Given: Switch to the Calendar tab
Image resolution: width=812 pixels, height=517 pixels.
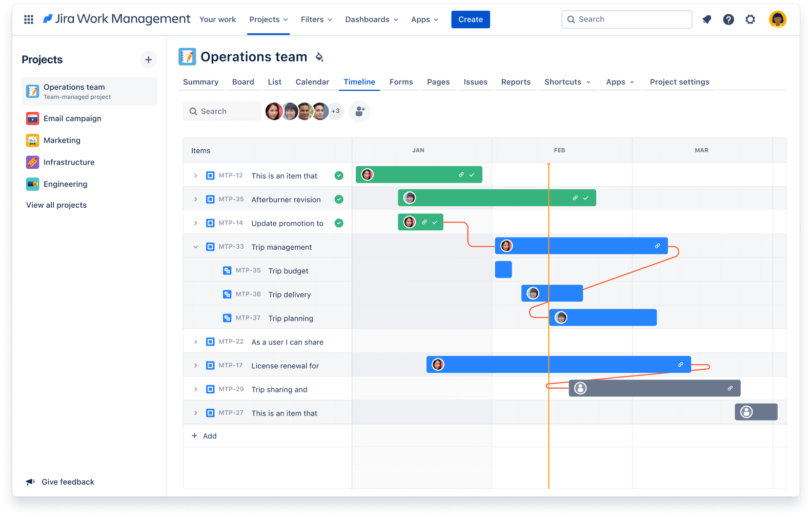Looking at the screenshot, I should [312, 82].
